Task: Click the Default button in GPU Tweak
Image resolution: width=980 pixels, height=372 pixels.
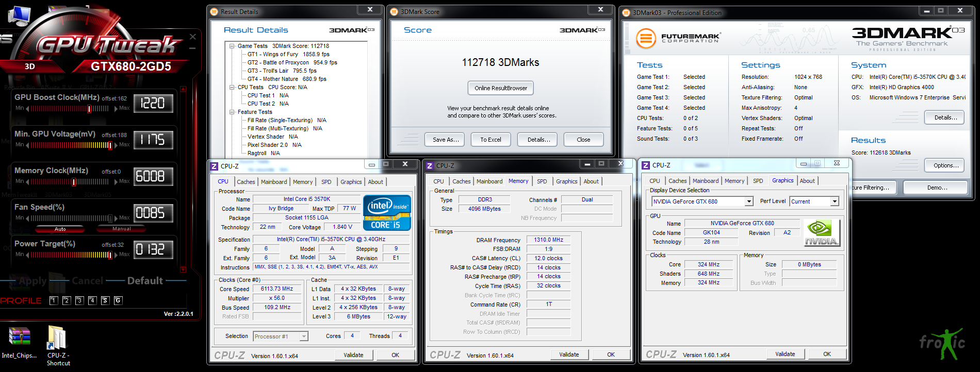Action: click(x=145, y=281)
